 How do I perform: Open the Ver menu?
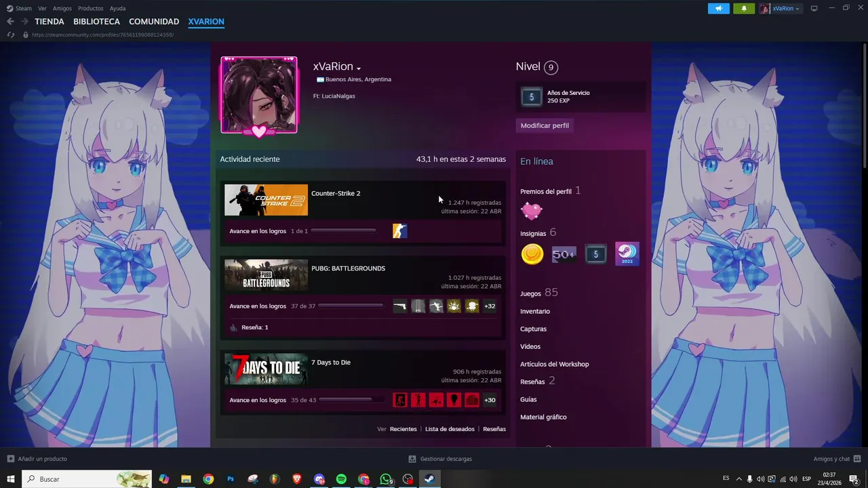42,8
